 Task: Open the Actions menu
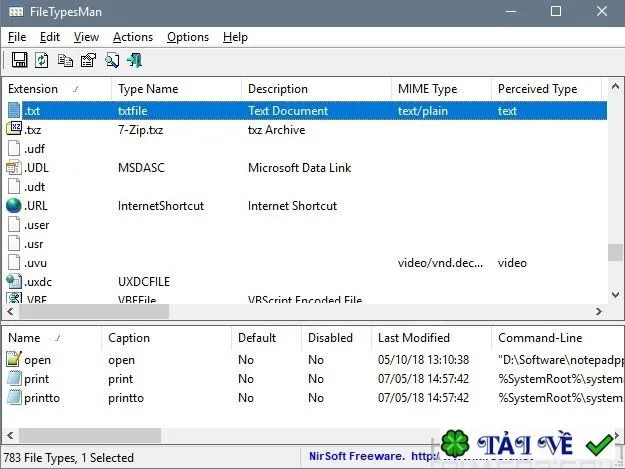click(133, 37)
